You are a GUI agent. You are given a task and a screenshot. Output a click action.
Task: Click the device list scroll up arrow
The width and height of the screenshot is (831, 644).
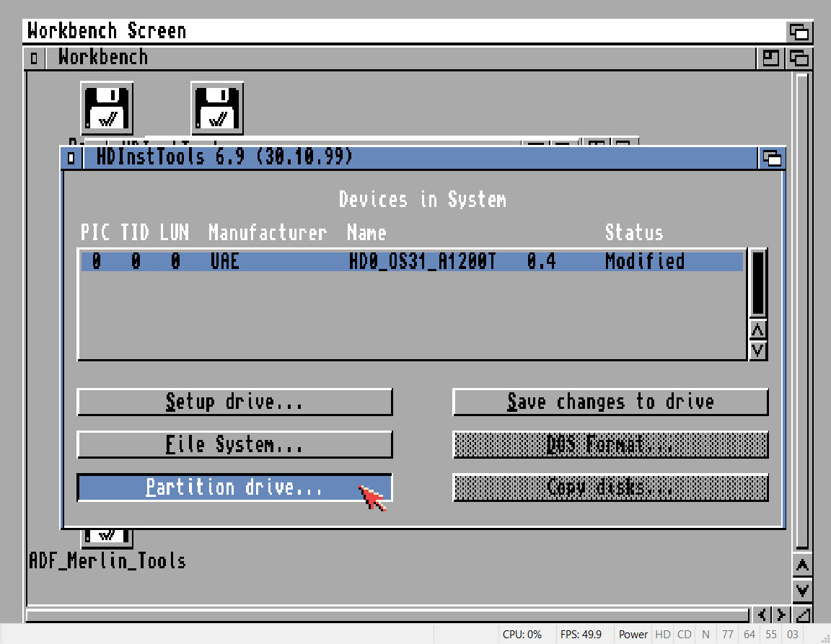(x=758, y=330)
